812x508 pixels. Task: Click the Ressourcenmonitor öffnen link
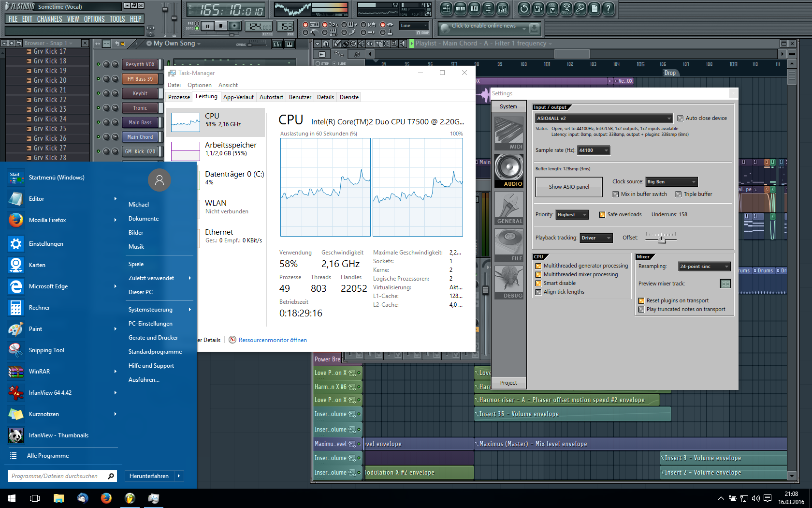(273, 340)
